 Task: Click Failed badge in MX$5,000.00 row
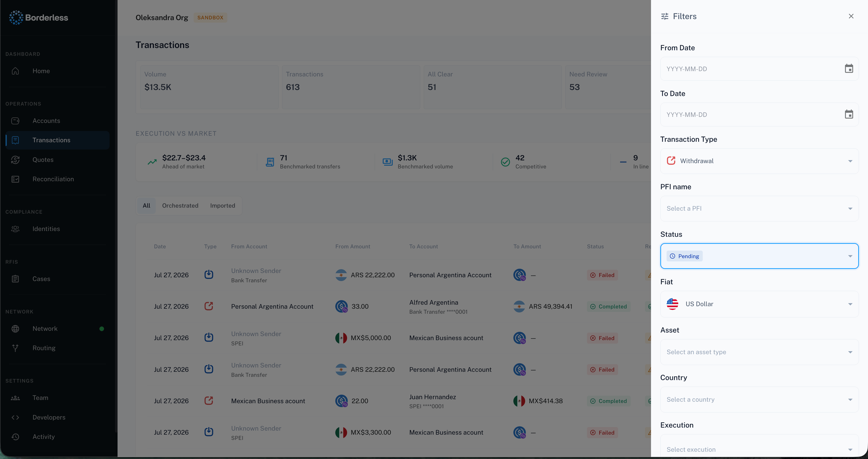pos(602,338)
